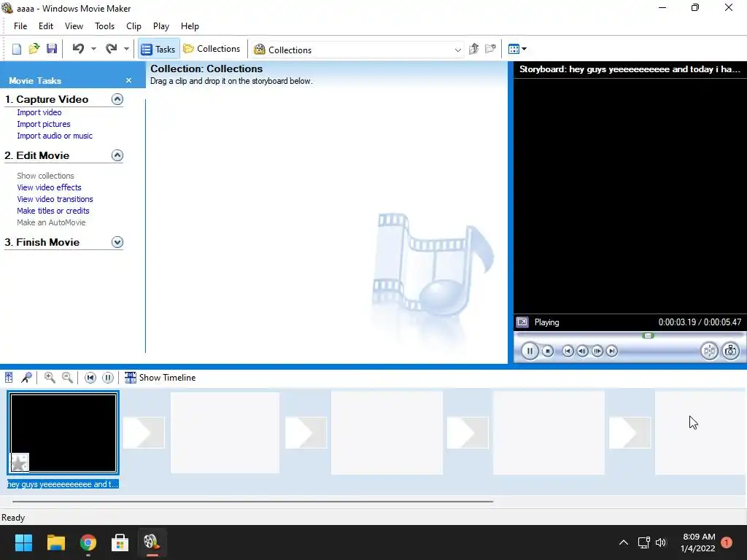This screenshot has width=747, height=560.
Task: Stop the preview monitor playback
Action: tap(548, 351)
